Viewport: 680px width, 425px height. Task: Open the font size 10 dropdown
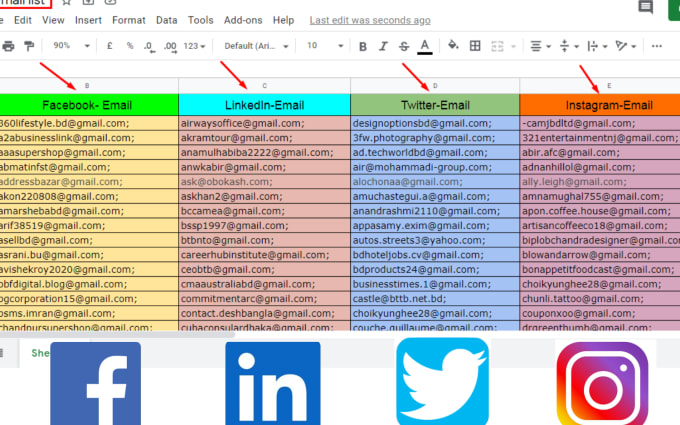[x=325, y=46]
